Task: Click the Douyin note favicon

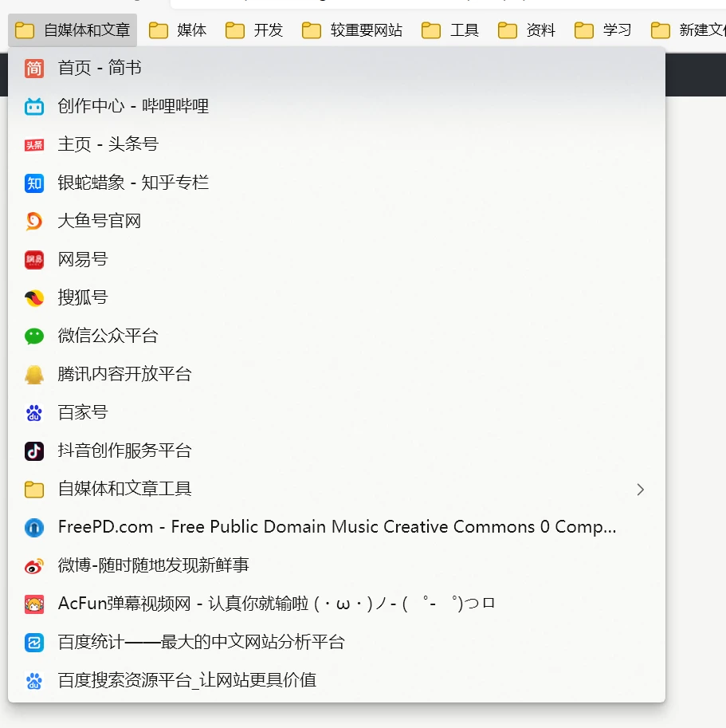Action: (33, 451)
